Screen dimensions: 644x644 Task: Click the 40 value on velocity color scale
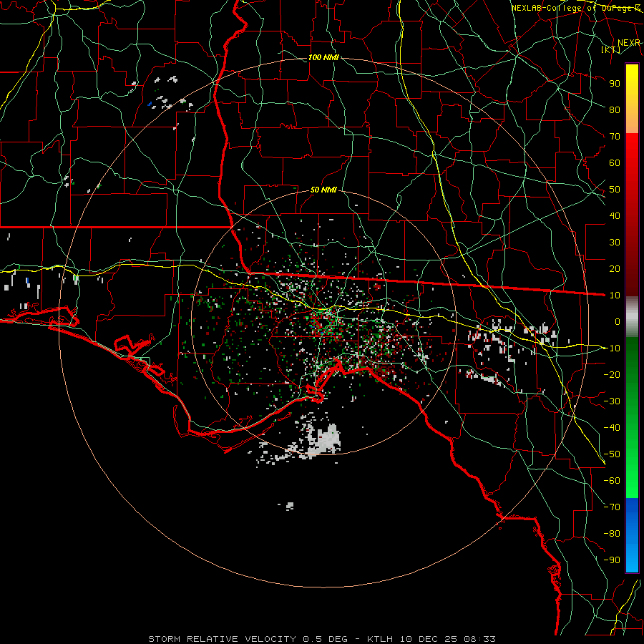(x=615, y=215)
